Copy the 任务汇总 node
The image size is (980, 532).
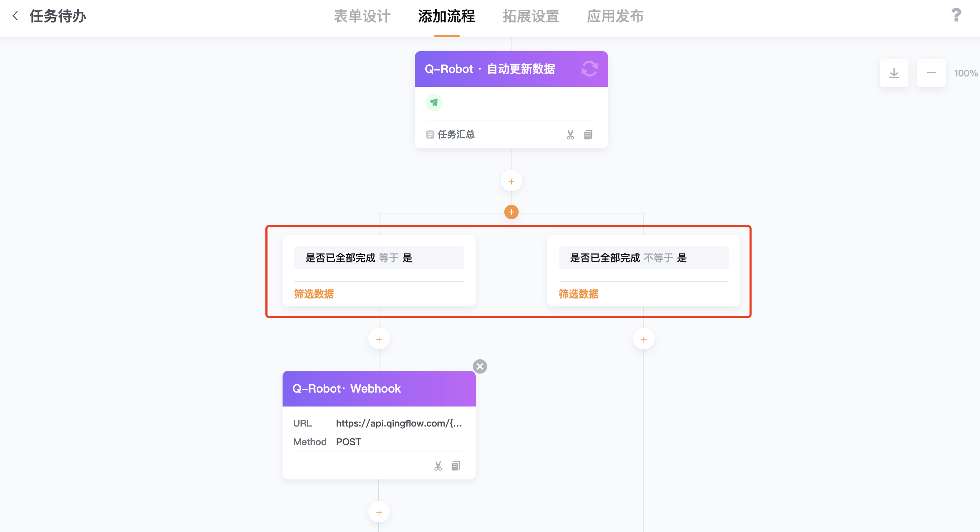pos(588,135)
